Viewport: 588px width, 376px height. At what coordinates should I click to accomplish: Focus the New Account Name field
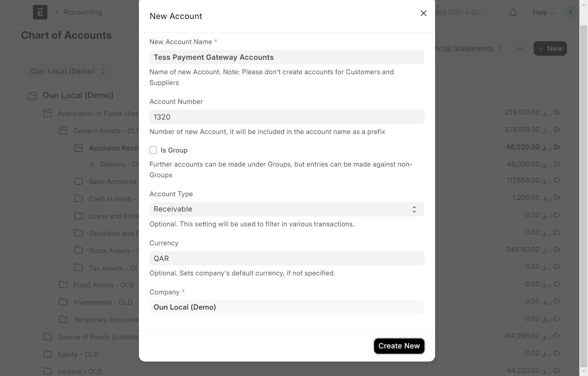[x=286, y=57]
